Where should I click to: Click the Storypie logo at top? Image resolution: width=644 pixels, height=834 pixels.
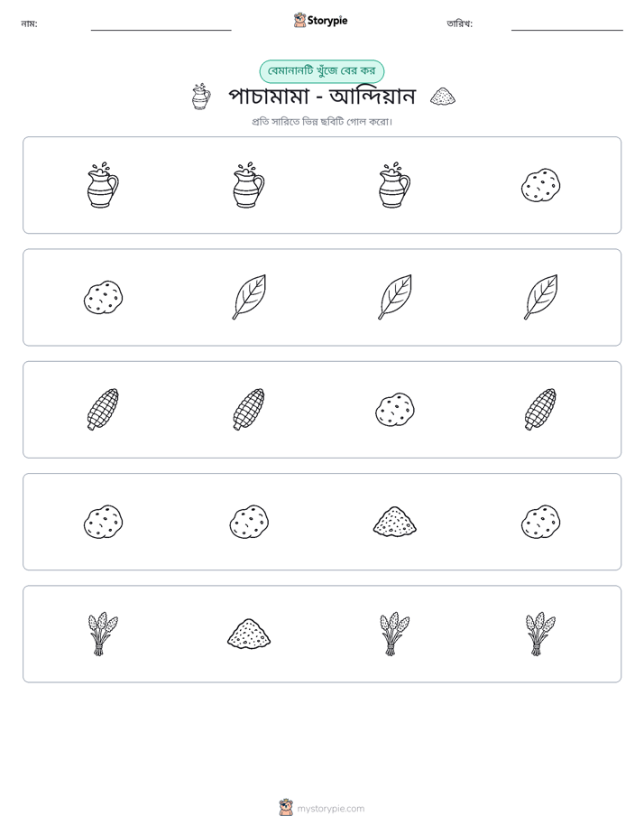321,21
